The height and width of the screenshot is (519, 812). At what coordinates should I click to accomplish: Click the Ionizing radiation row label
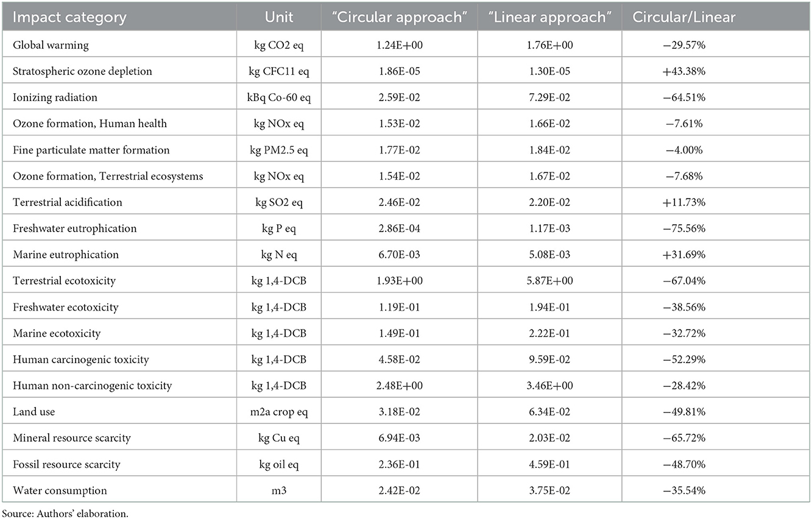[x=55, y=97]
